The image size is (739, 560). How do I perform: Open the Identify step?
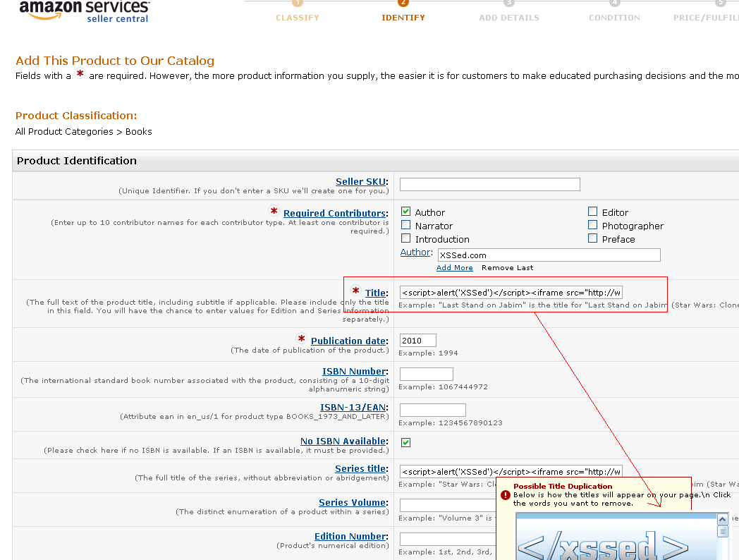403,18
